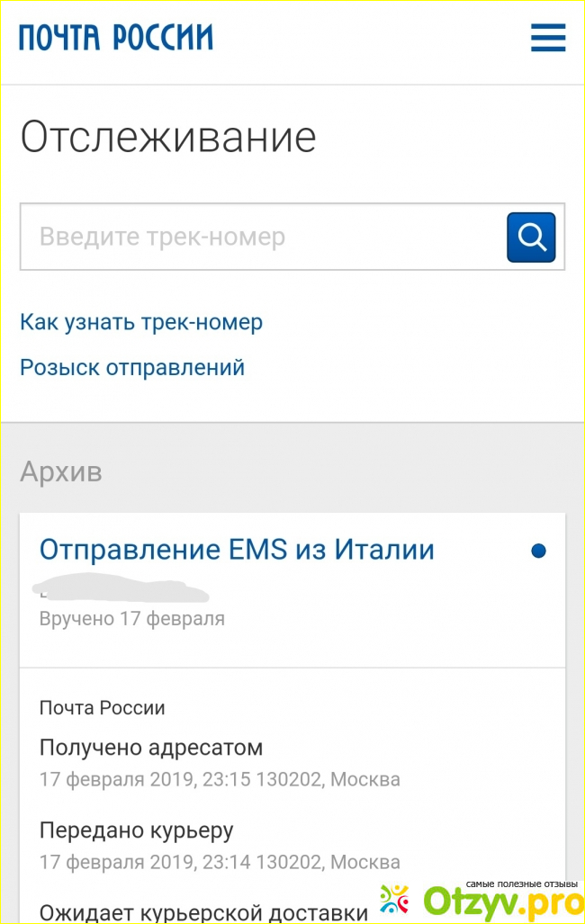The width and height of the screenshot is (585, 924).
Task: Click the 23:14 130202 Москва timestamp
Action: 220,862
